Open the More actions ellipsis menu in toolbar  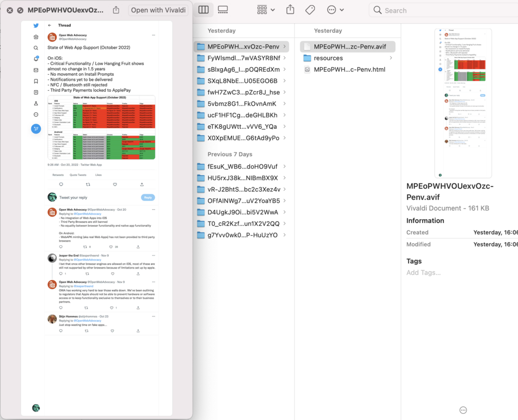336,10
